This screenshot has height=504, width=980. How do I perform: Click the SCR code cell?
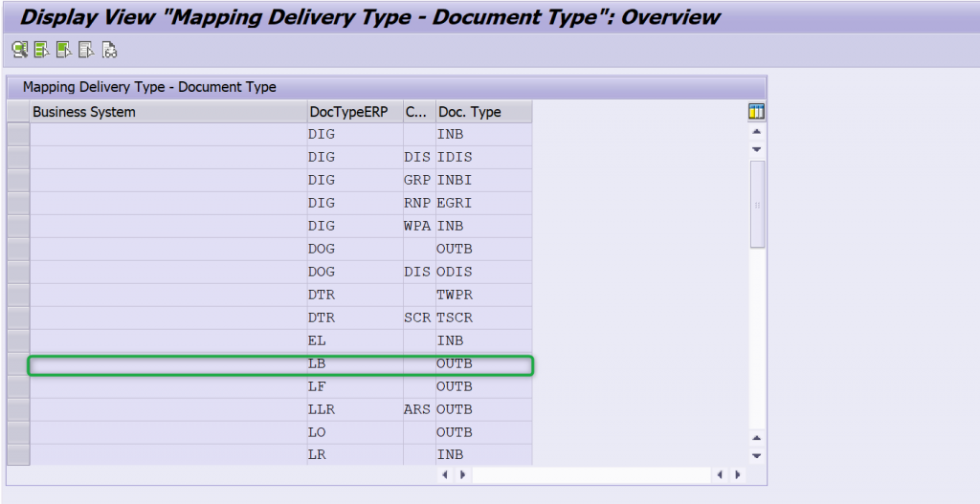point(419,318)
